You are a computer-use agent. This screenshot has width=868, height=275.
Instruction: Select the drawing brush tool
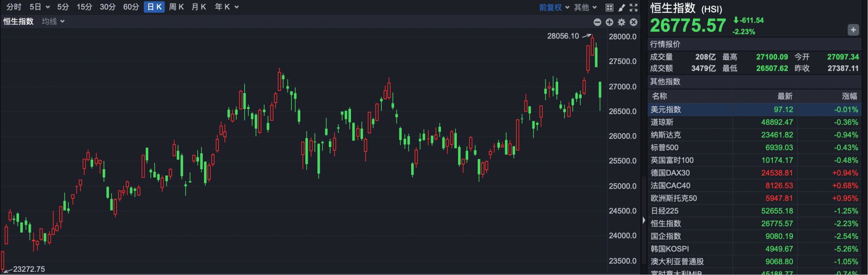click(621, 7)
